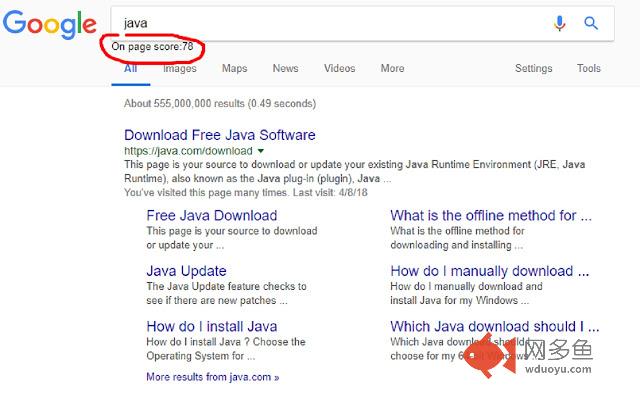
Task: Open What is the offline method link
Action: click(x=491, y=215)
